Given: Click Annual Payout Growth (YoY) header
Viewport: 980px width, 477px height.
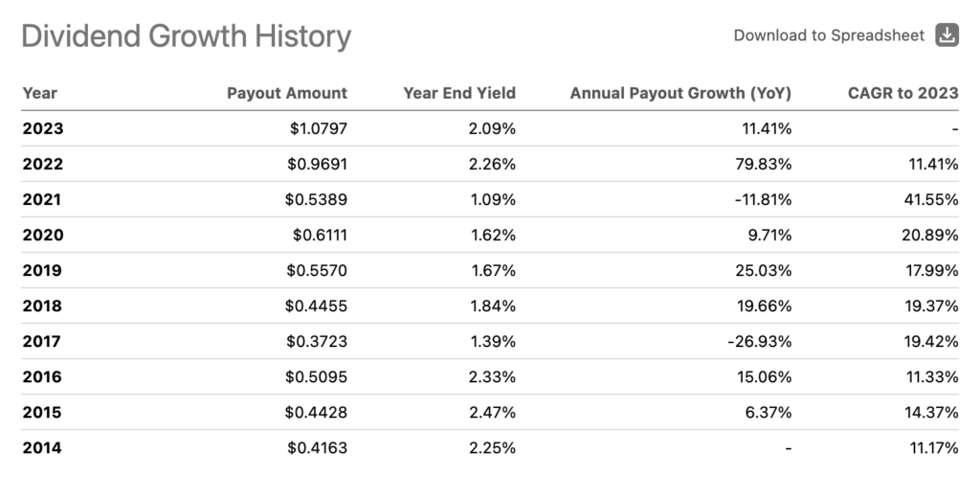Looking at the screenshot, I should pyautogui.click(x=680, y=93).
